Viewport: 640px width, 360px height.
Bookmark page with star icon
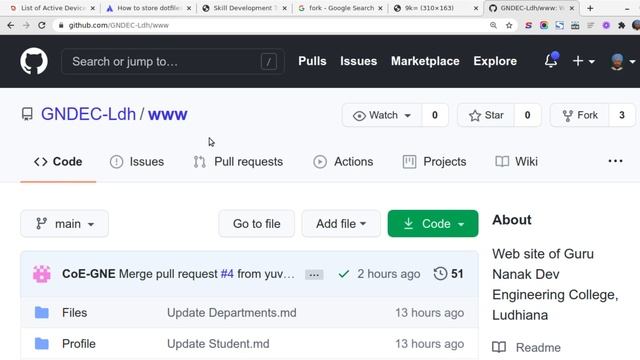(x=509, y=25)
